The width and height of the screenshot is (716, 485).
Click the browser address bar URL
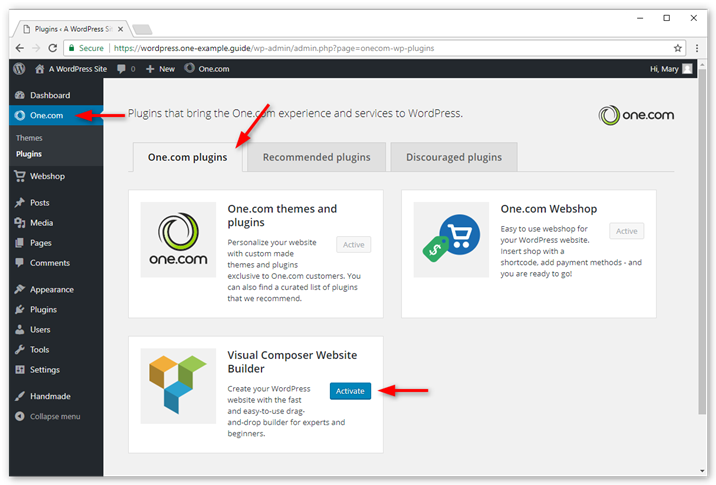(x=274, y=48)
